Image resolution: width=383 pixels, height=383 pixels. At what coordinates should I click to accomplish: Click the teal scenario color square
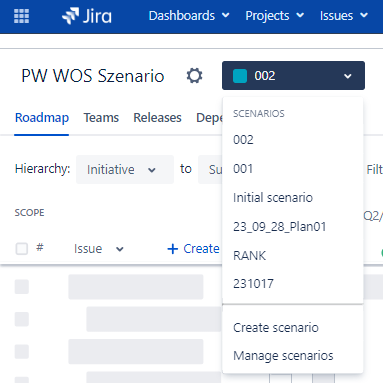click(240, 76)
